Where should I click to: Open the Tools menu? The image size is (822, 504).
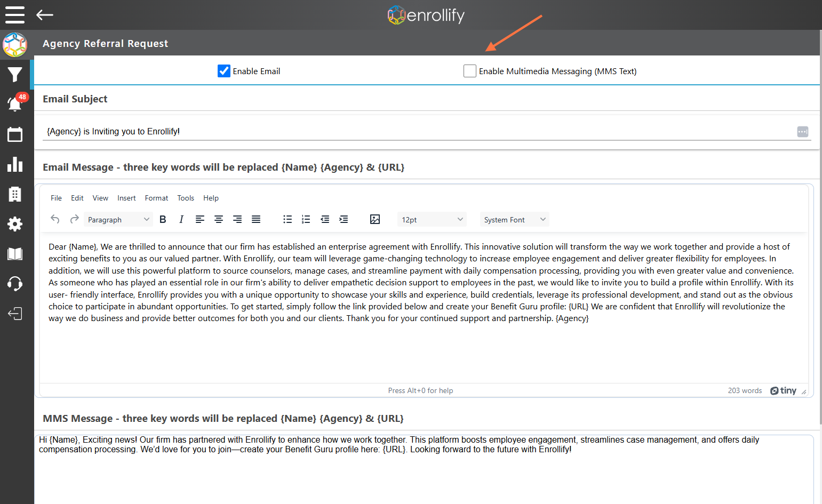coord(186,198)
